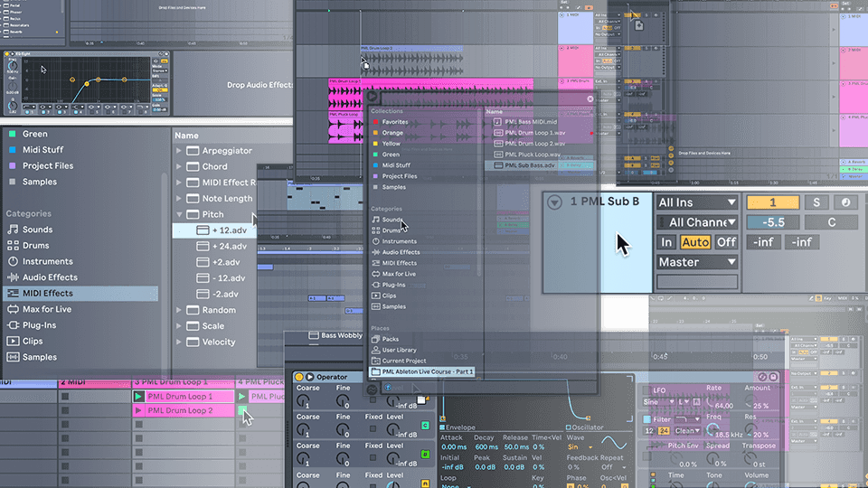Toggle oscillator C on in Operator
Image resolution: width=868 pixels, height=488 pixels.
pyautogui.click(x=425, y=426)
